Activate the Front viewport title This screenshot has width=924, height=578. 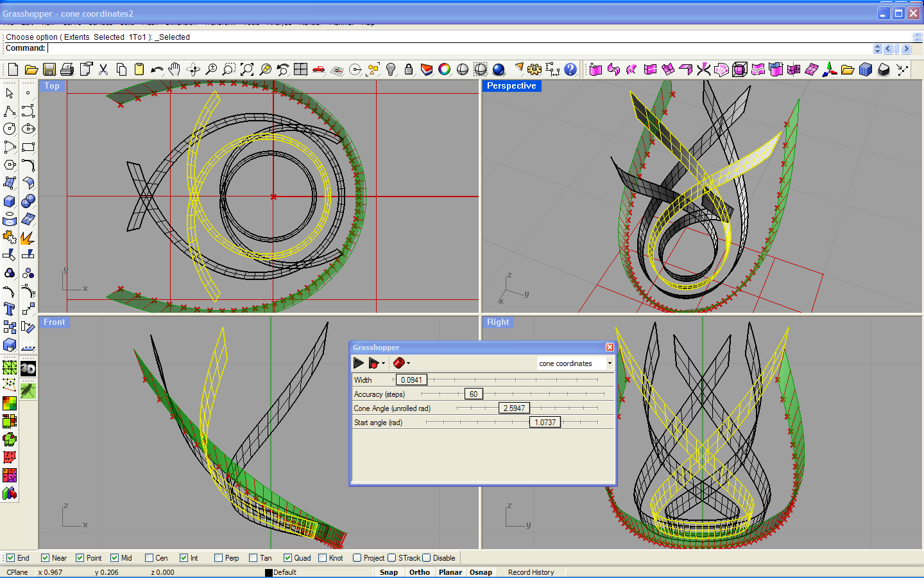55,322
